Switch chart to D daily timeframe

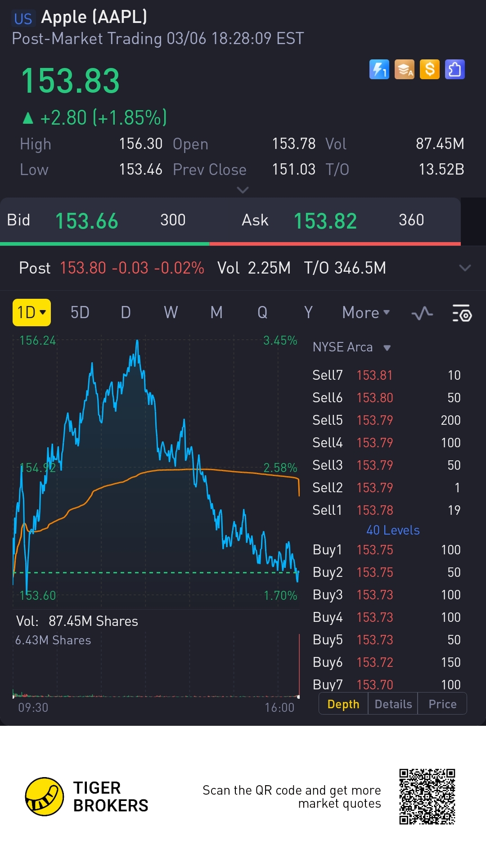[126, 312]
